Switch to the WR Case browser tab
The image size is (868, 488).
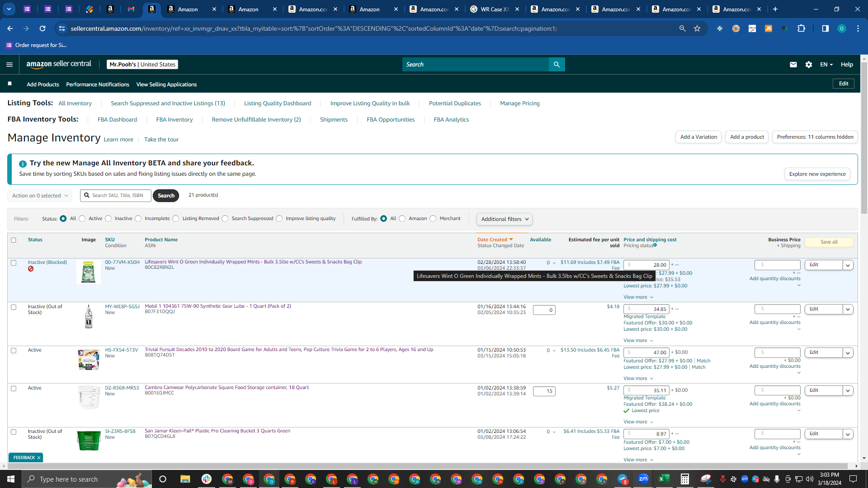click(x=495, y=9)
